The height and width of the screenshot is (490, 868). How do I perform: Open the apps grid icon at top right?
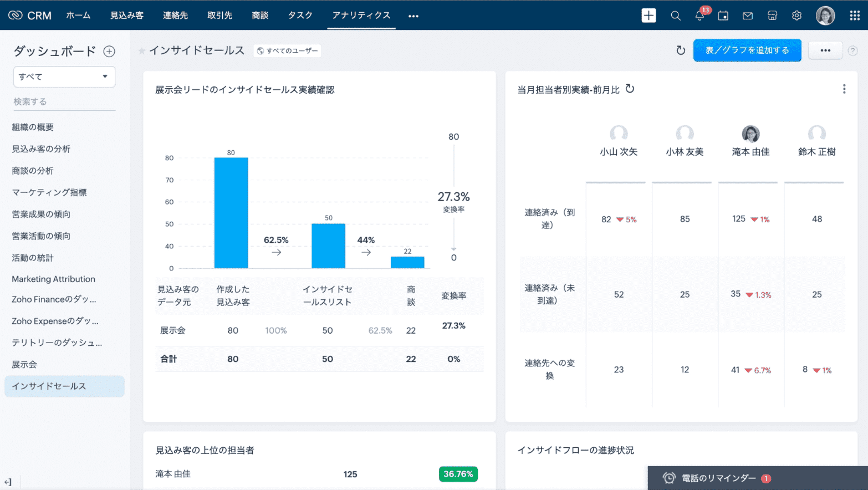(x=856, y=16)
